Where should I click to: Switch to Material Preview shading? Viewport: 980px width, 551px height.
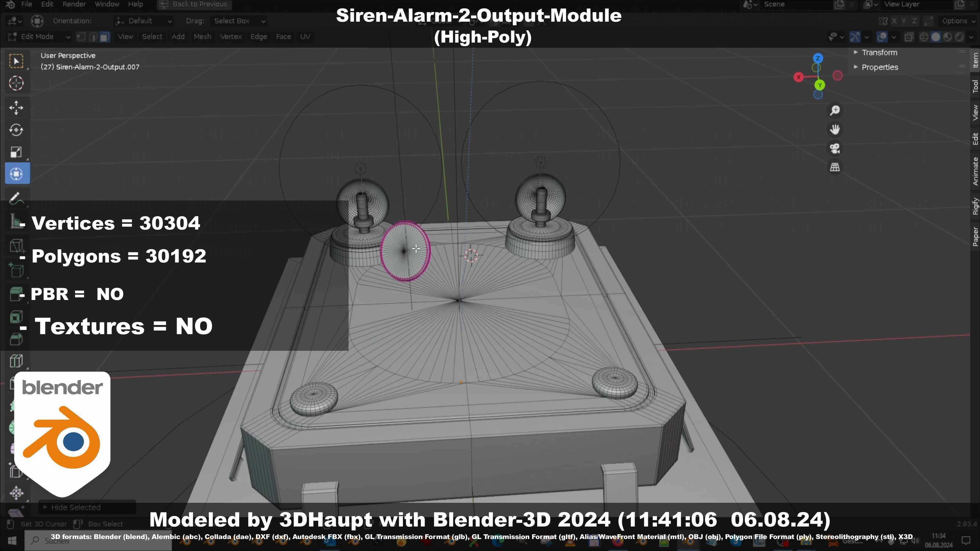pos(948,37)
